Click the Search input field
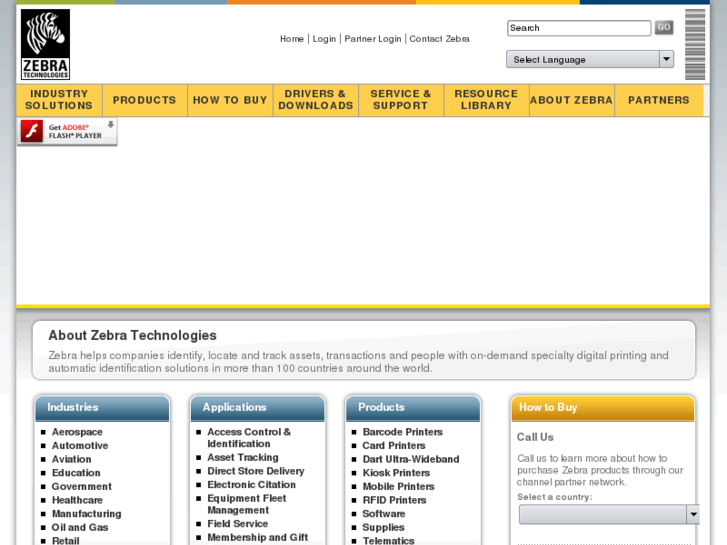727x545 pixels. click(579, 28)
